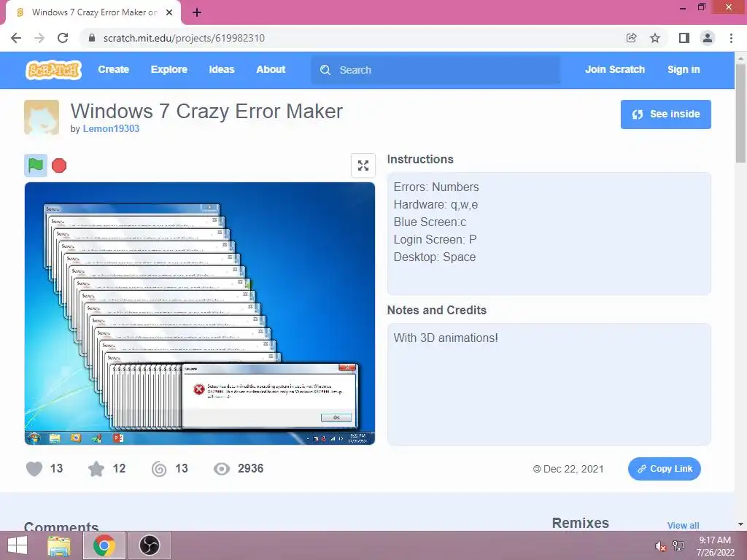Click the project title heading
Image resolution: width=747 pixels, height=560 pixels.
pos(206,112)
